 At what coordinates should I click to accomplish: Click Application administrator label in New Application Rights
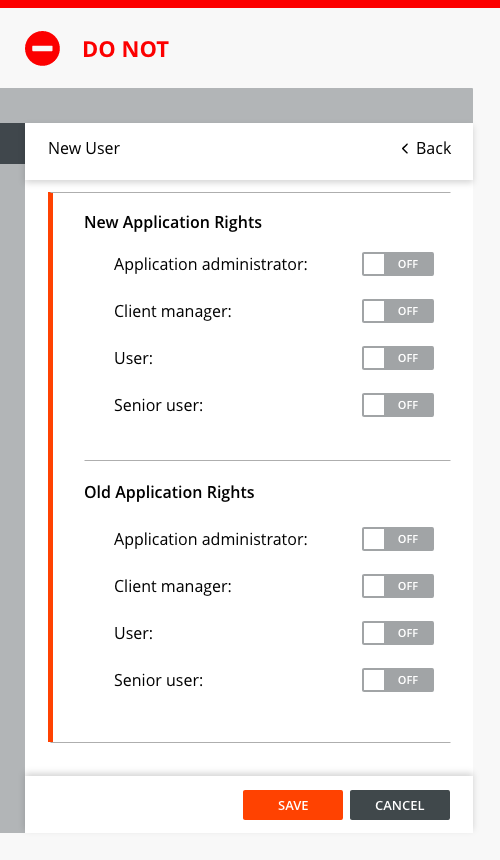click(211, 264)
